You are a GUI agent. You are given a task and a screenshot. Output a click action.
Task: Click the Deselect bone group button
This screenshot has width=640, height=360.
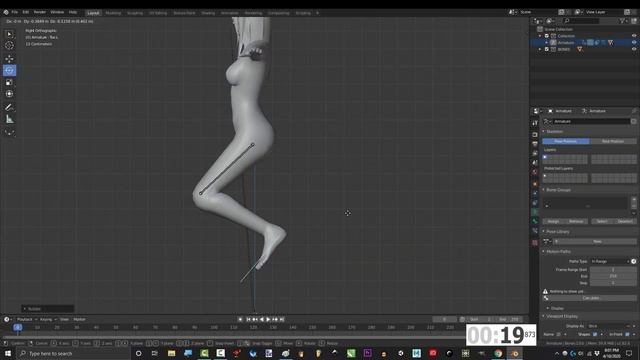[625, 222]
